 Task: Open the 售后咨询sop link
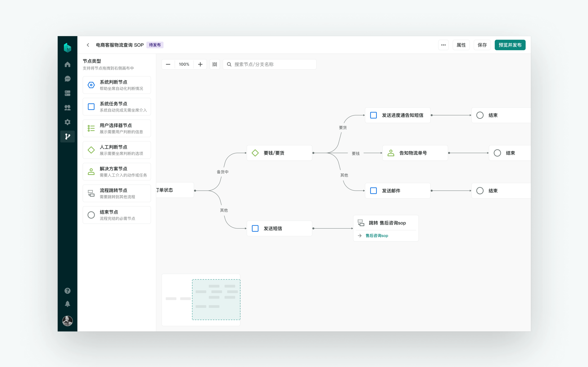coord(377,235)
